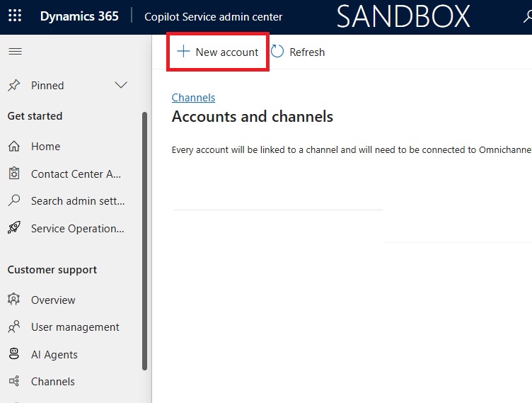Click the New account button

click(218, 52)
